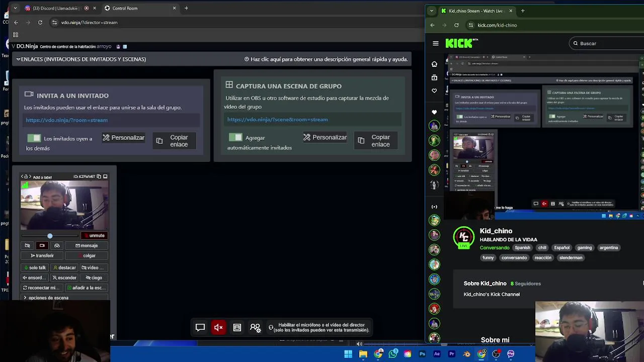The height and width of the screenshot is (362, 644).
Task: Toggle the red muted speaker icon
Action: click(x=218, y=328)
